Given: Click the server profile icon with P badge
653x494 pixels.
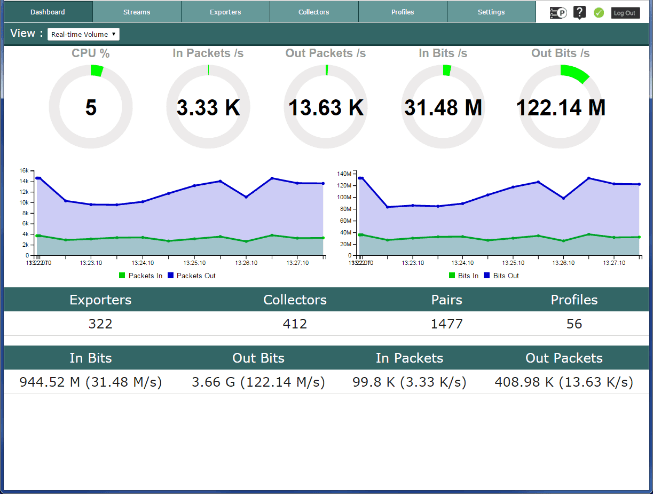Looking at the screenshot, I should coord(558,13).
